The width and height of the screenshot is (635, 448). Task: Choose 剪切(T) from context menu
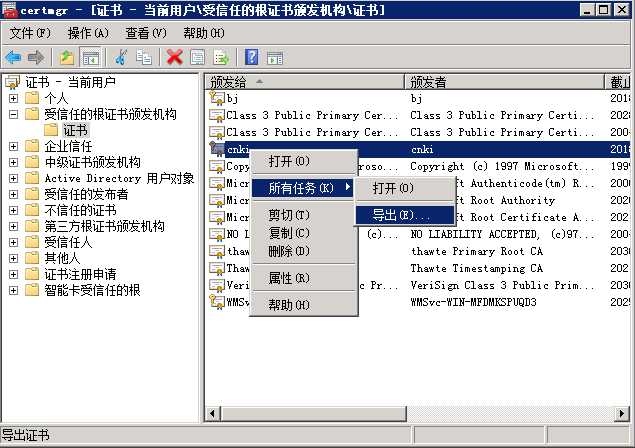click(304, 215)
